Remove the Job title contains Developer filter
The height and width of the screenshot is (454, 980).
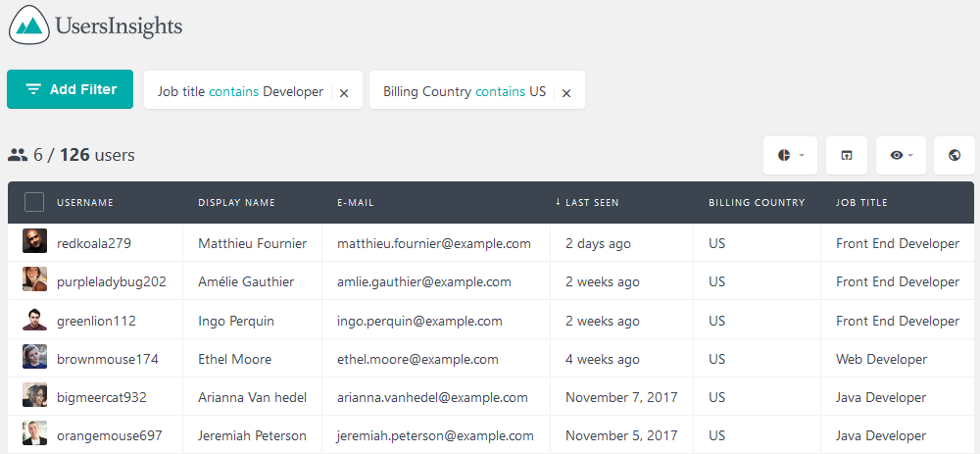click(x=344, y=93)
